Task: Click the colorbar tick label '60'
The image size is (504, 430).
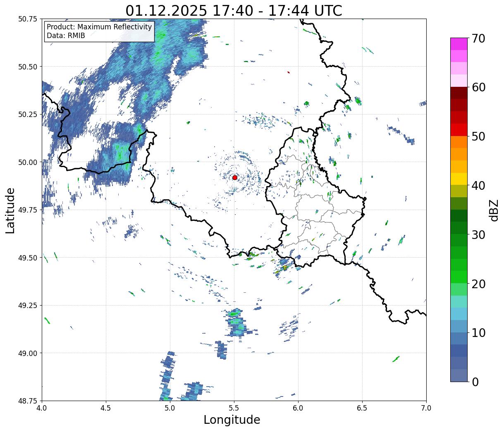Action: [478, 87]
